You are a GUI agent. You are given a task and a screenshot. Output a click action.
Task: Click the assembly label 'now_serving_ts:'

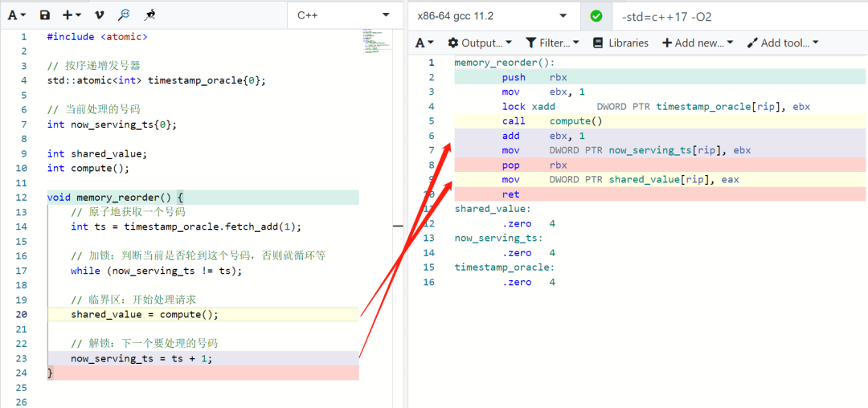tap(499, 238)
